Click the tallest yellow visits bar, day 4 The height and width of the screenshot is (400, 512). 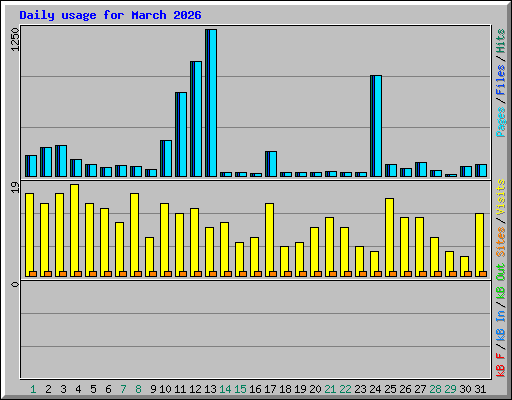tap(74, 231)
